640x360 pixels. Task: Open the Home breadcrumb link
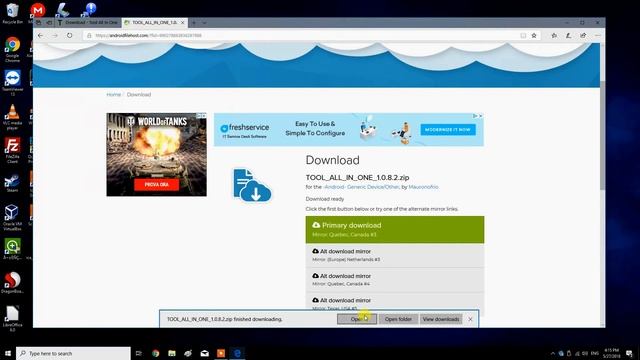pyautogui.click(x=113, y=94)
